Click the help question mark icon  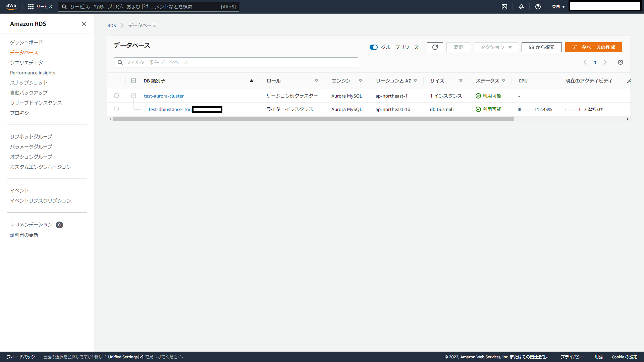(x=538, y=7)
